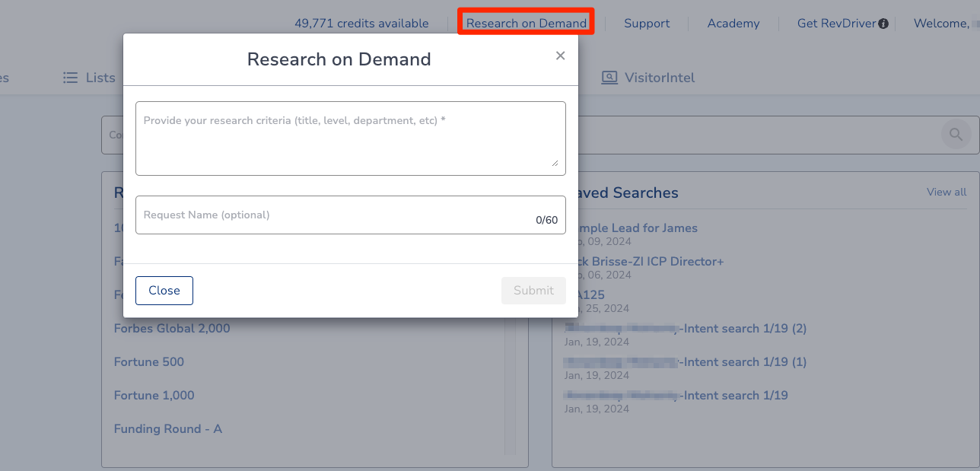The image size is (980, 471).
Task: Click View all saved searches
Action: point(947,192)
